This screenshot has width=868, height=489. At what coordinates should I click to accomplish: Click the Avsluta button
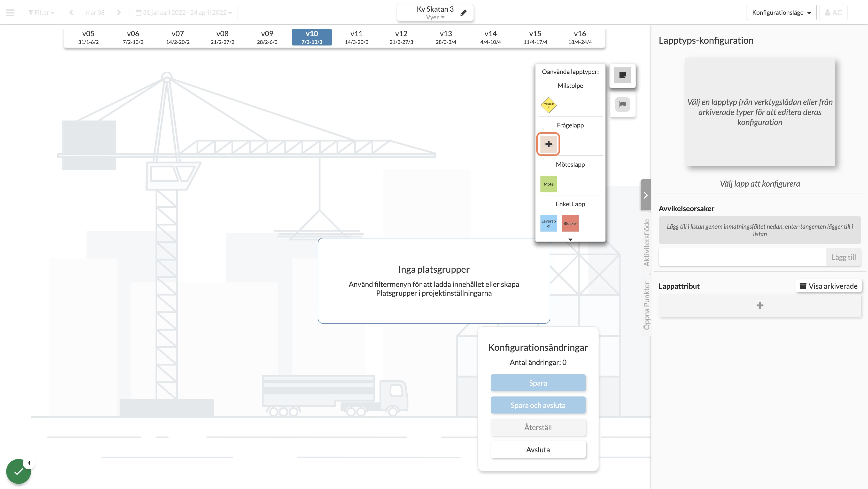tap(538, 450)
